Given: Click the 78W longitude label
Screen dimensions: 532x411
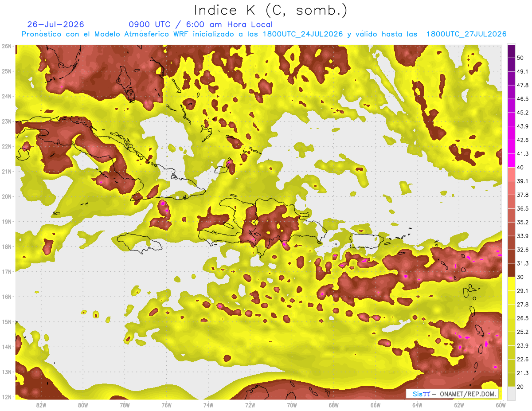Looking at the screenshot, I should [125, 405].
